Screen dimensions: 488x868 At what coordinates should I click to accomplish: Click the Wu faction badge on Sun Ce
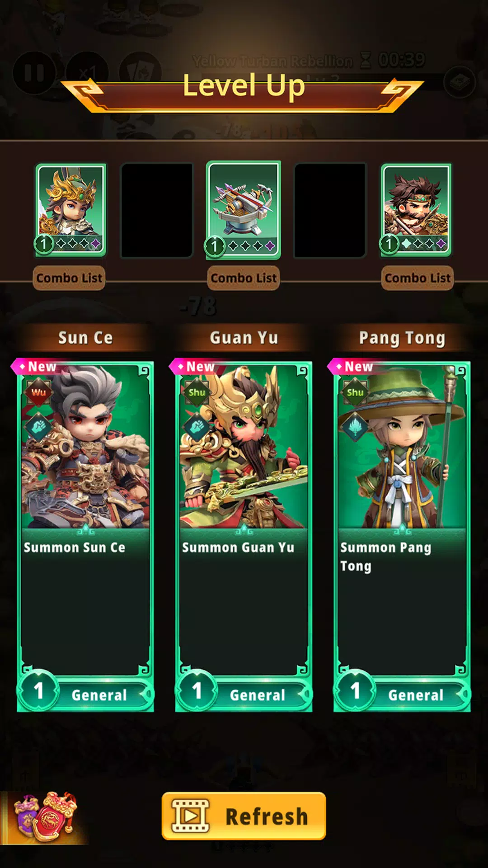pyautogui.click(x=39, y=392)
